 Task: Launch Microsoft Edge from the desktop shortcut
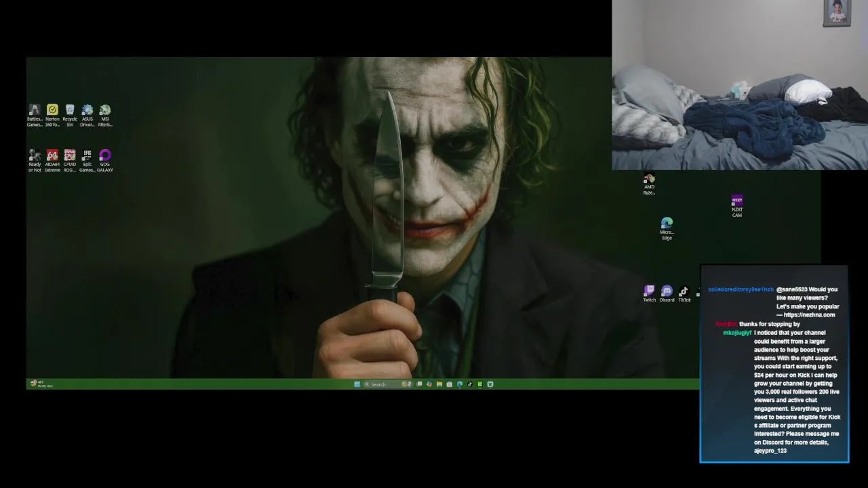pyautogui.click(x=667, y=228)
